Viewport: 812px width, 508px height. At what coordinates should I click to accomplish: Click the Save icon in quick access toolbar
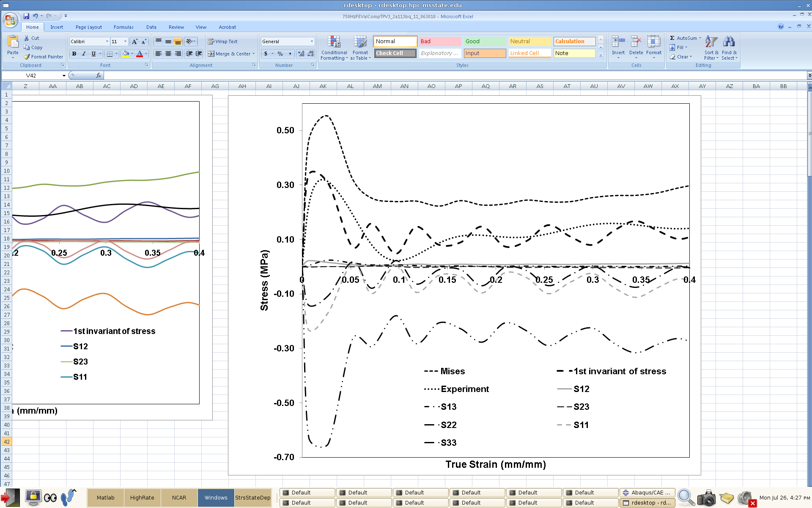point(26,16)
